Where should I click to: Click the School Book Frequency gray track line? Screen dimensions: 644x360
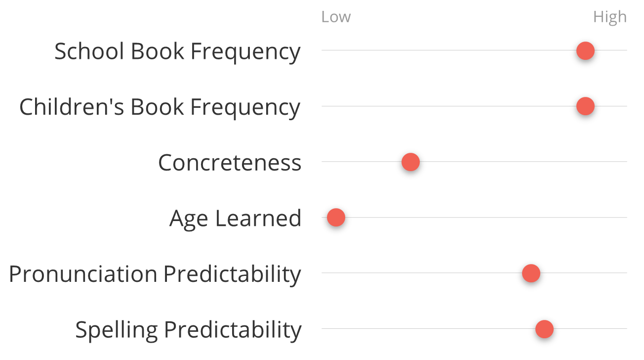[444, 50]
